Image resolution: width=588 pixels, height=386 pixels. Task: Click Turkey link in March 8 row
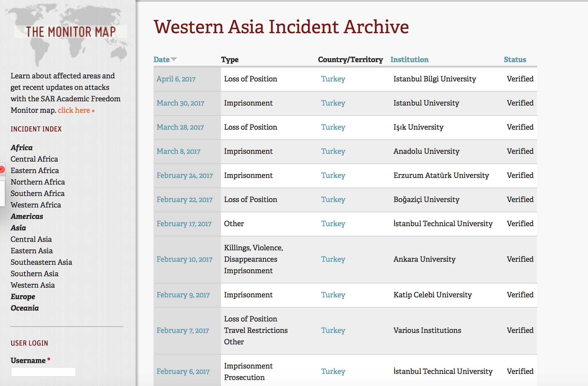click(333, 151)
